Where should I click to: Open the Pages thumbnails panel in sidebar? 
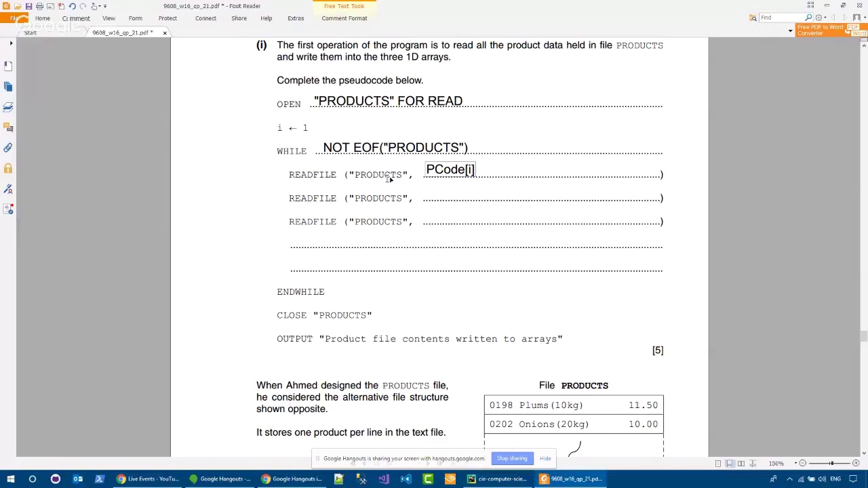8,86
